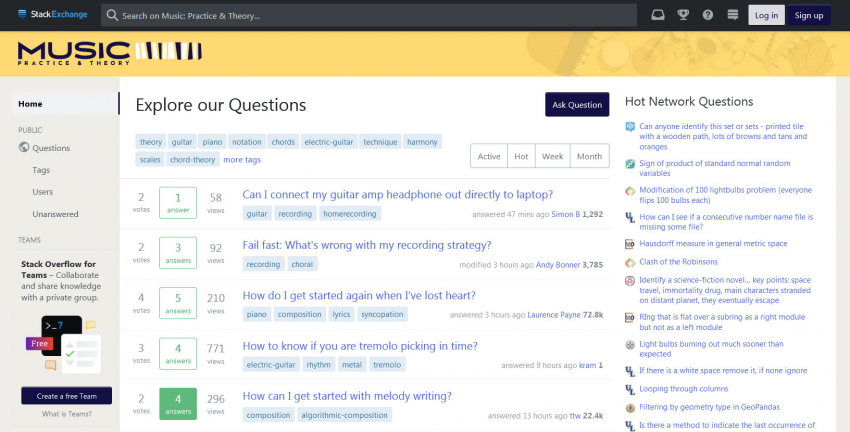
Task: Open user profile Andy Bonner
Action: pyautogui.click(x=558, y=265)
